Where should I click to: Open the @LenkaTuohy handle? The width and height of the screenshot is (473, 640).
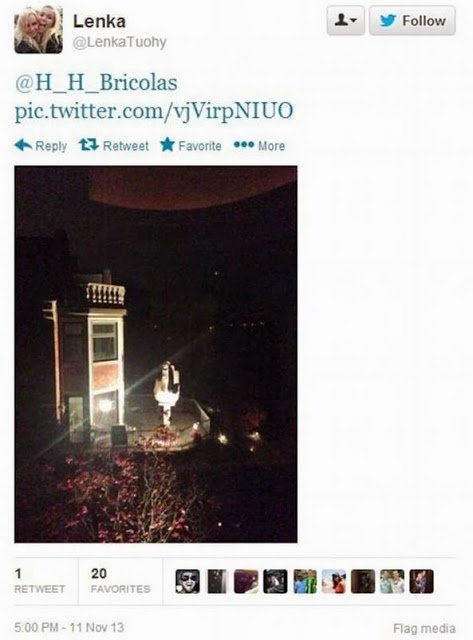(x=120, y=42)
